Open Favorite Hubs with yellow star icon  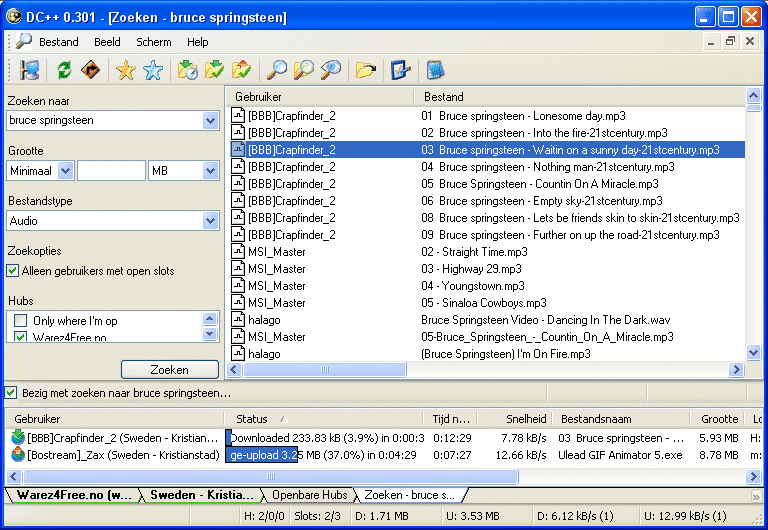coord(126,70)
